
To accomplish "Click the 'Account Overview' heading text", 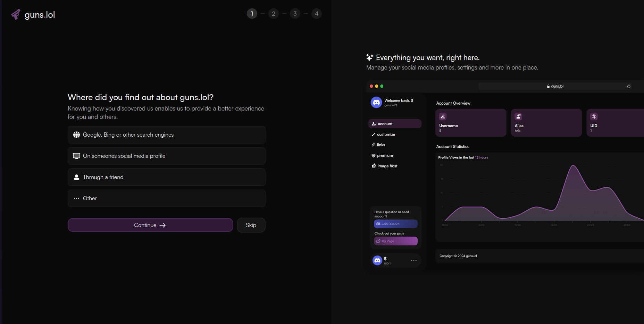I will click(x=453, y=103).
